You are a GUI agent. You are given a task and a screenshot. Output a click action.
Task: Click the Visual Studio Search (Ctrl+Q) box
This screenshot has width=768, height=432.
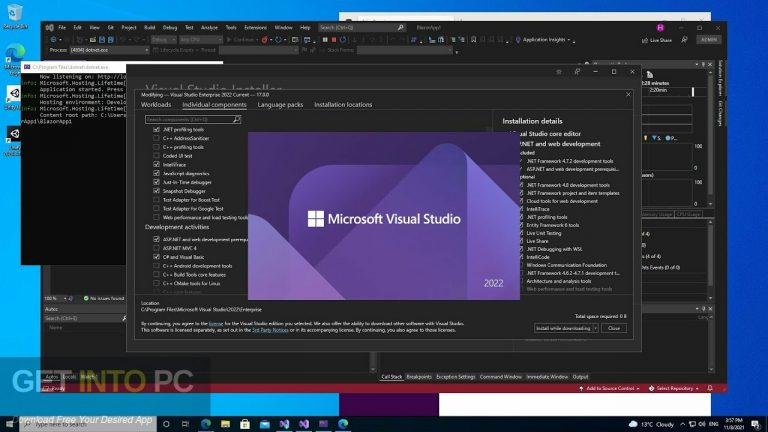pos(361,28)
